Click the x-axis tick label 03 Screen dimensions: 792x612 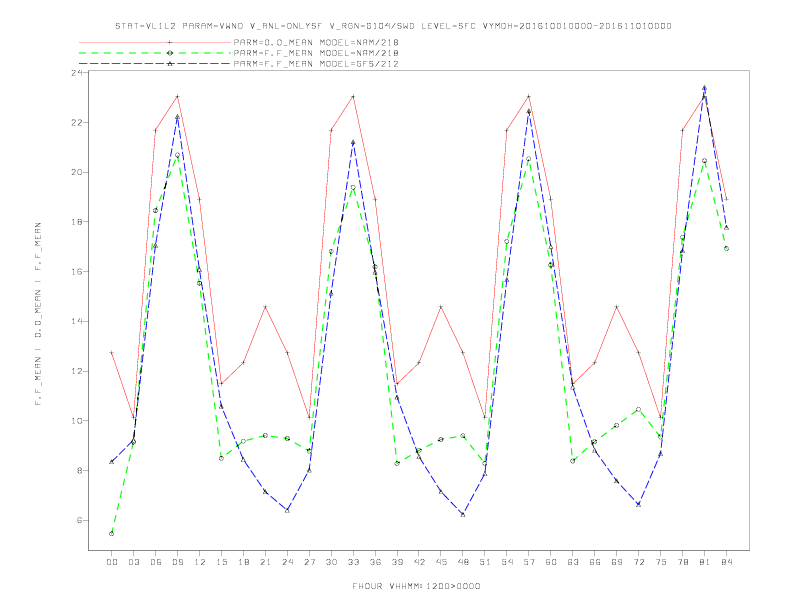[x=133, y=562]
